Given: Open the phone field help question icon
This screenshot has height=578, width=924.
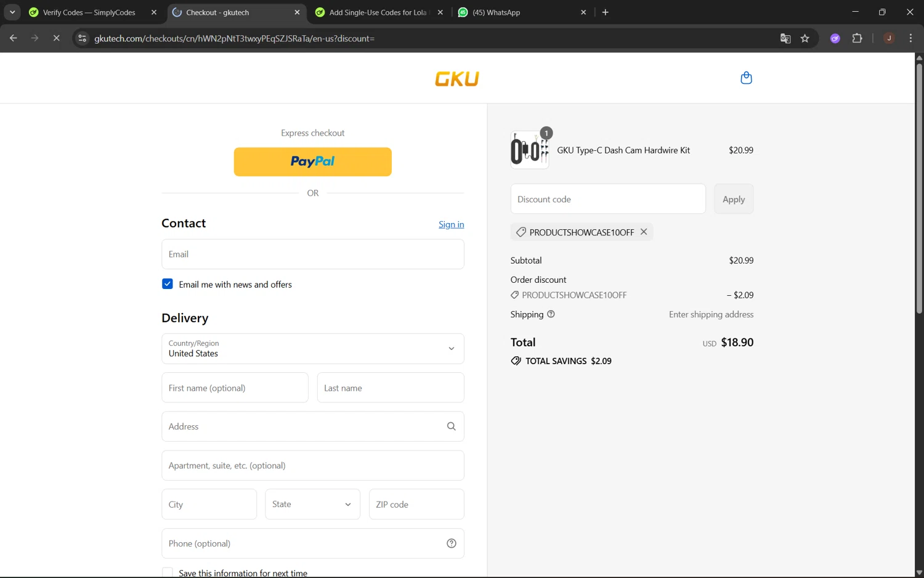Looking at the screenshot, I should pos(451,543).
